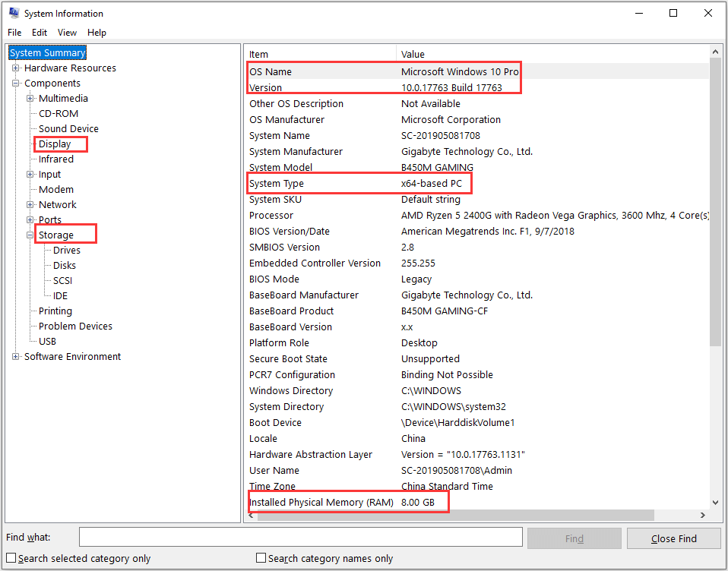Expand the Multimedia node

click(29, 98)
